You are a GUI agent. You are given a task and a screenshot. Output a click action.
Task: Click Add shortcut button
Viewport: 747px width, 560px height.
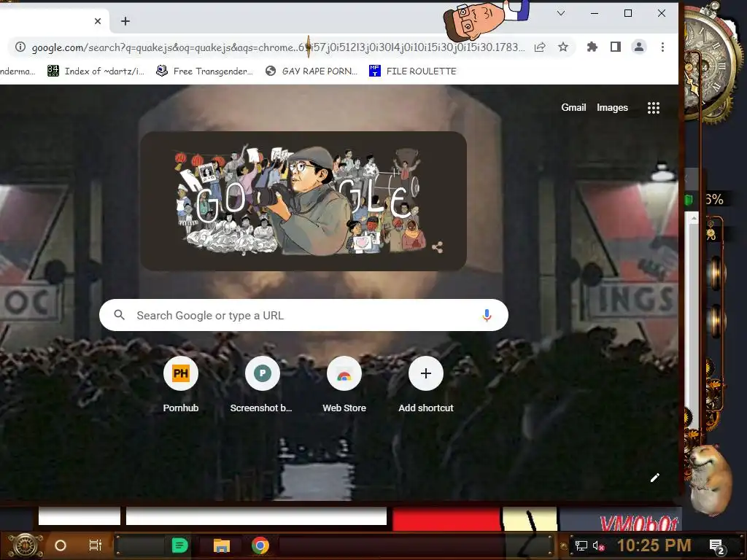426,384
